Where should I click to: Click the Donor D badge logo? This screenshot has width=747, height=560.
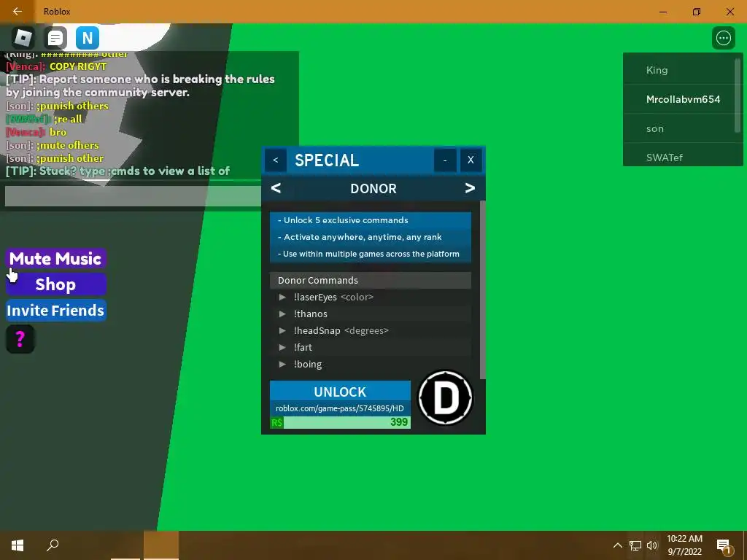point(445,397)
